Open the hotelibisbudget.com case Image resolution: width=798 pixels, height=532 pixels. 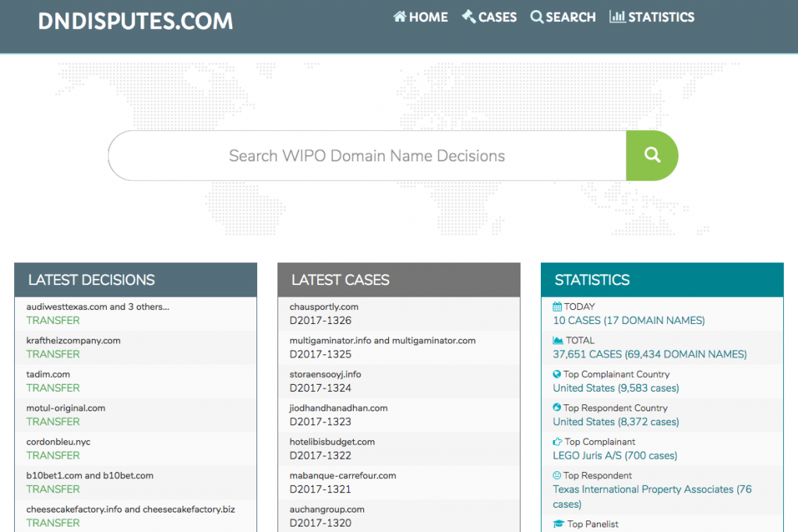click(332, 442)
